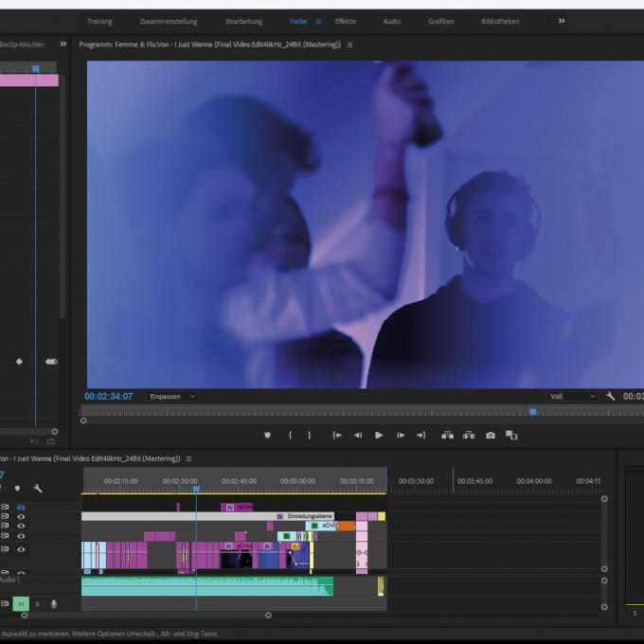Click the voice-over record microphone

[x=54, y=604]
